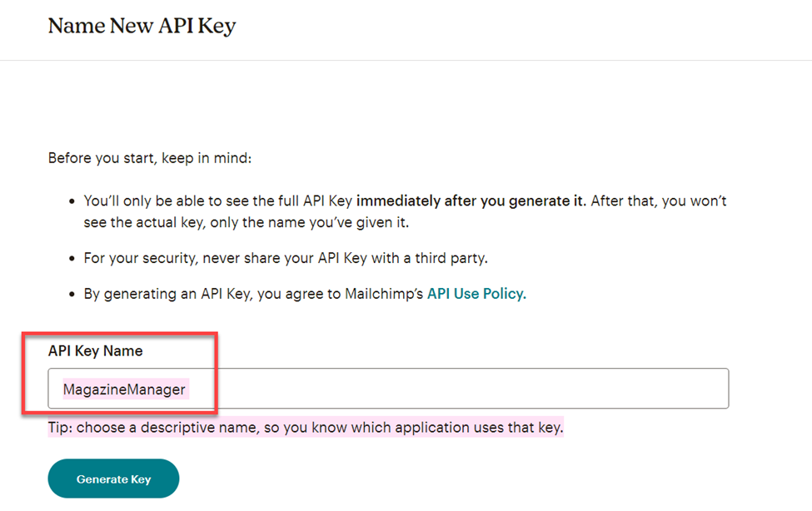Click the see the actual key line

pyautogui.click(x=247, y=222)
